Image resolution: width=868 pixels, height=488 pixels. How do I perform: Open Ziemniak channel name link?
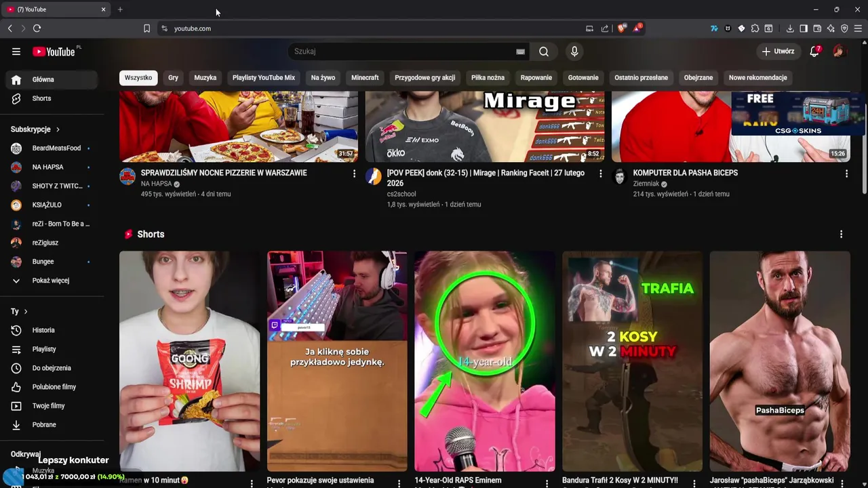coord(646,184)
